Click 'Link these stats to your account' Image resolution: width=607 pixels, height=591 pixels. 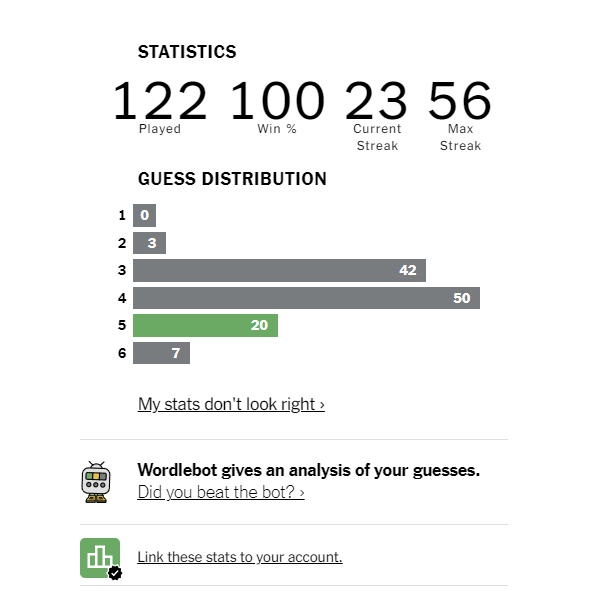[x=240, y=557]
